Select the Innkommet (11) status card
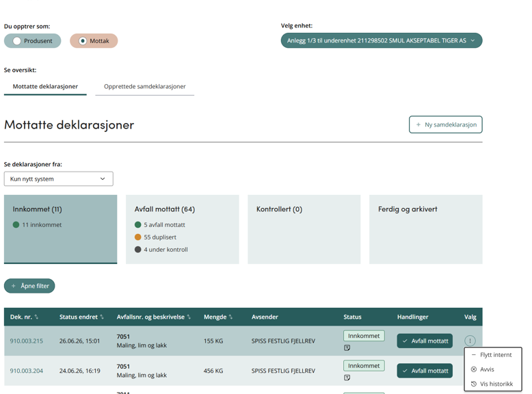 (60, 229)
